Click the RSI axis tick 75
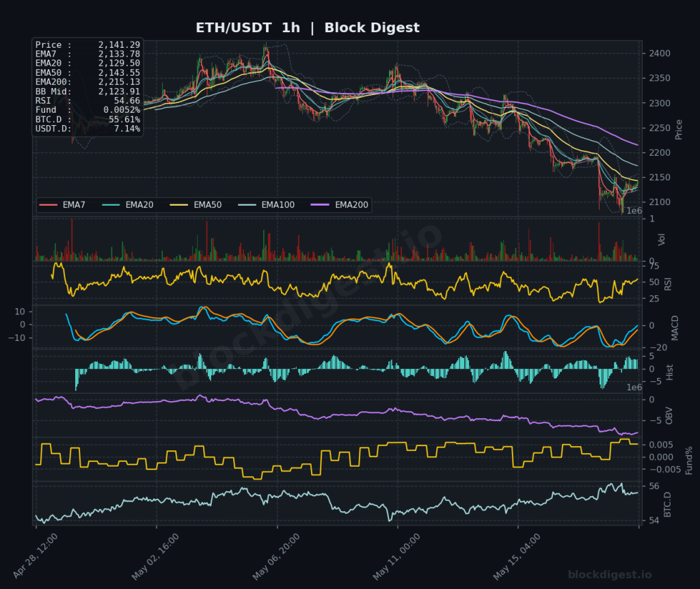This screenshot has width=700, height=589. (654, 266)
